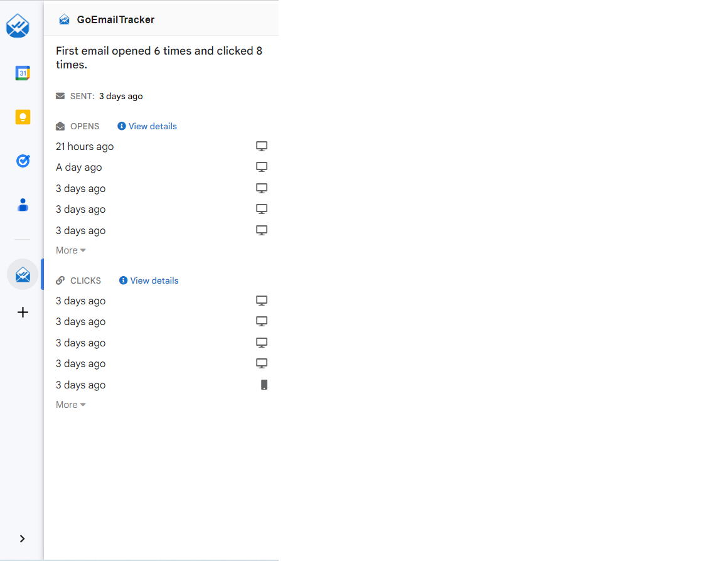Open the Google Keep side panel
The width and height of the screenshot is (728, 561).
(23, 117)
